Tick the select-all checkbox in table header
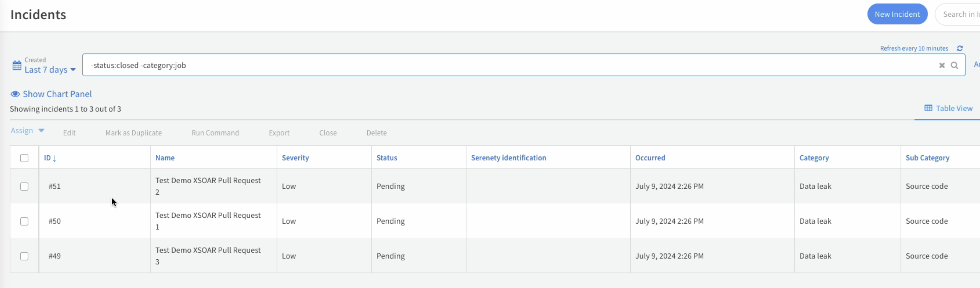The width and height of the screenshot is (980, 288). tap(24, 158)
